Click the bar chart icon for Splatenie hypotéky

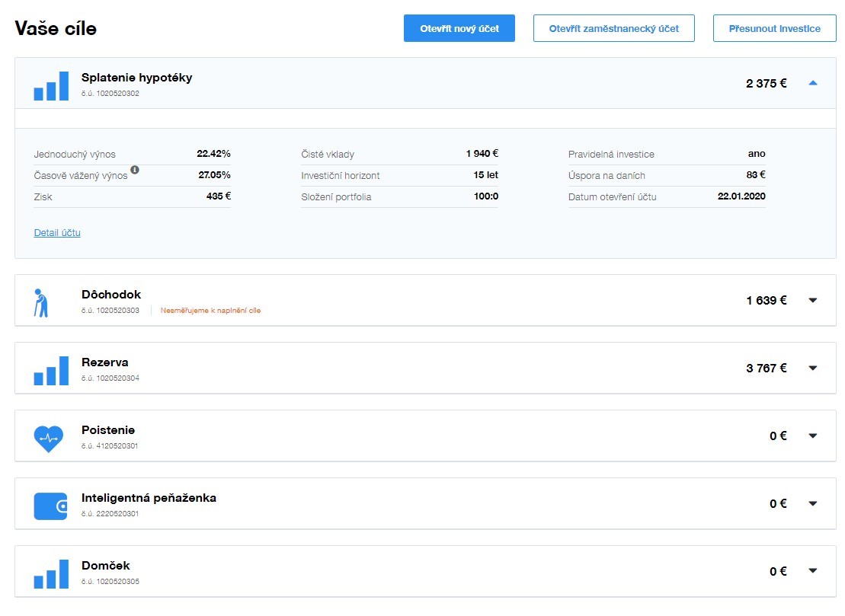(x=51, y=86)
